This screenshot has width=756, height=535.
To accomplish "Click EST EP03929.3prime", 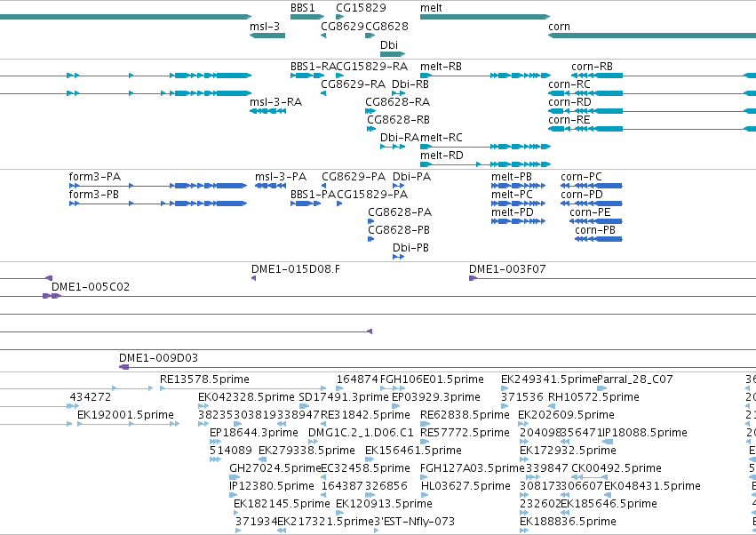I will [x=436, y=397].
